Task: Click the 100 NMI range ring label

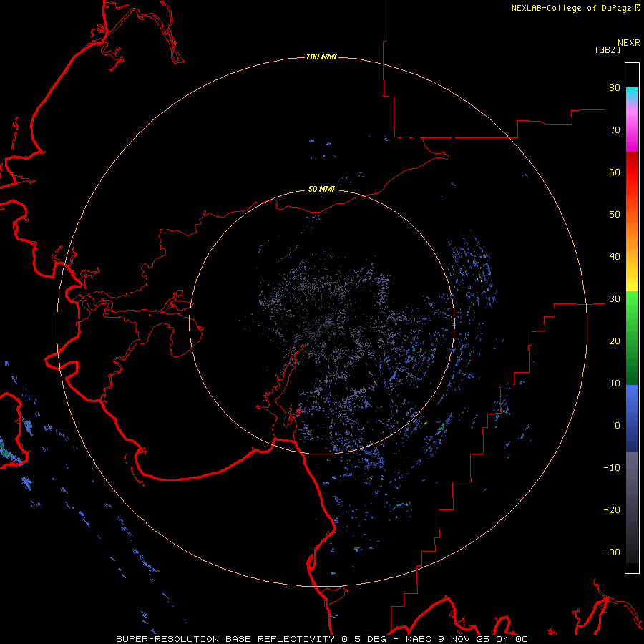Action: pos(321,57)
